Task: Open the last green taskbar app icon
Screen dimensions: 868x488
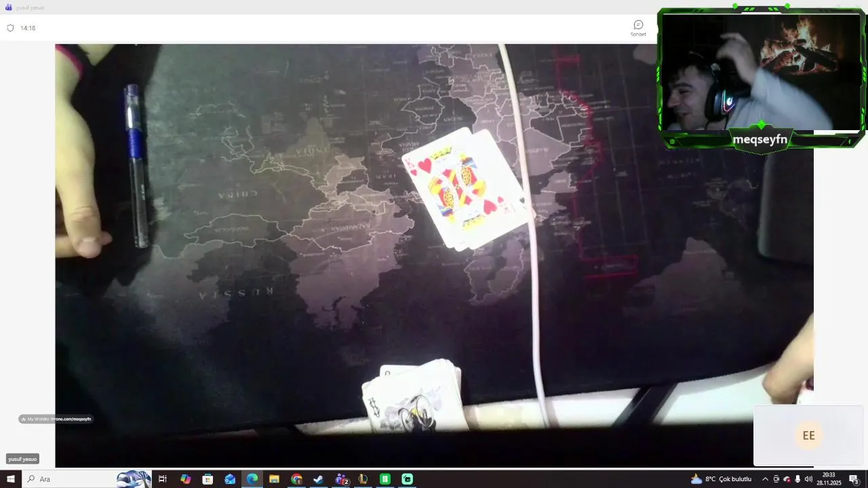Action: point(407,479)
